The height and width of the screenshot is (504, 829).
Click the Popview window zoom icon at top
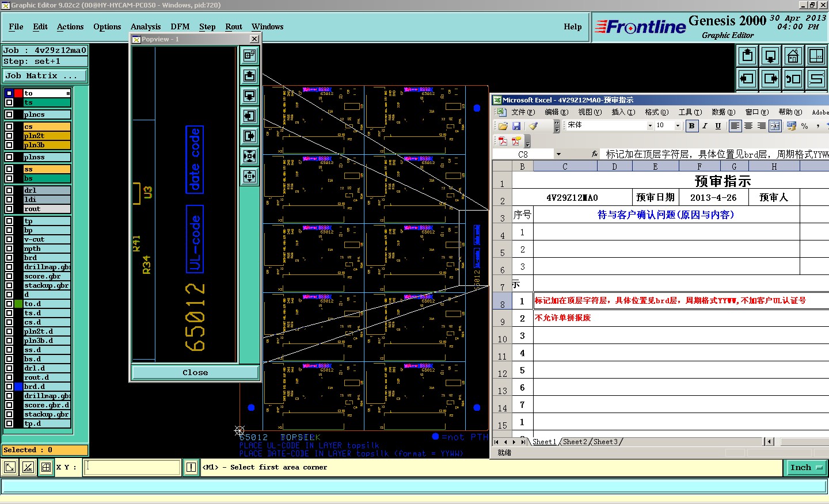(x=250, y=55)
